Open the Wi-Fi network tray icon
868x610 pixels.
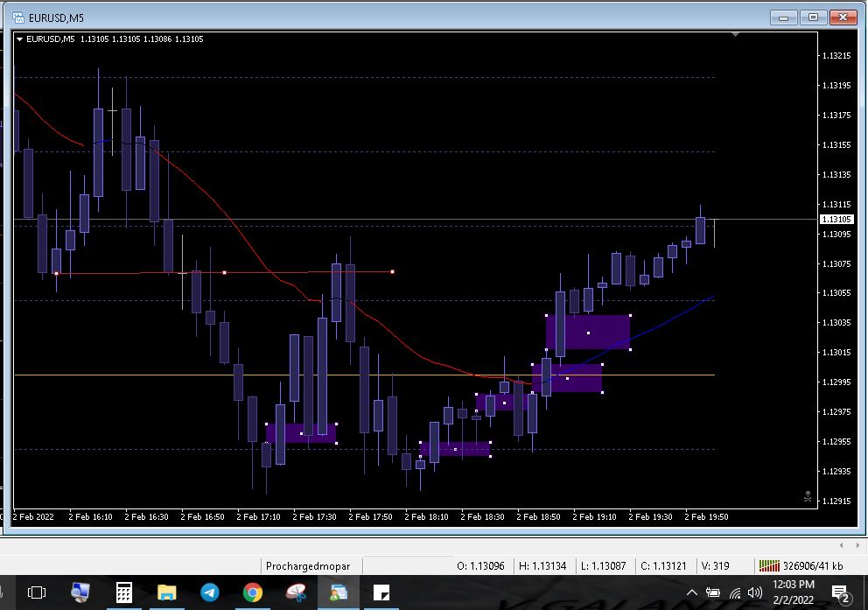(x=735, y=592)
